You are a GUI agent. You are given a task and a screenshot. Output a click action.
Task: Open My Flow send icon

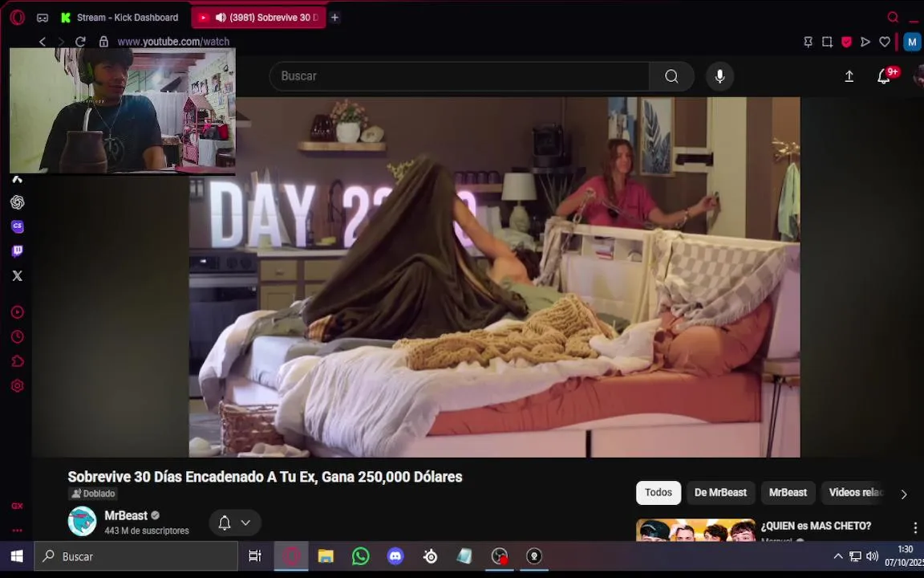click(865, 42)
